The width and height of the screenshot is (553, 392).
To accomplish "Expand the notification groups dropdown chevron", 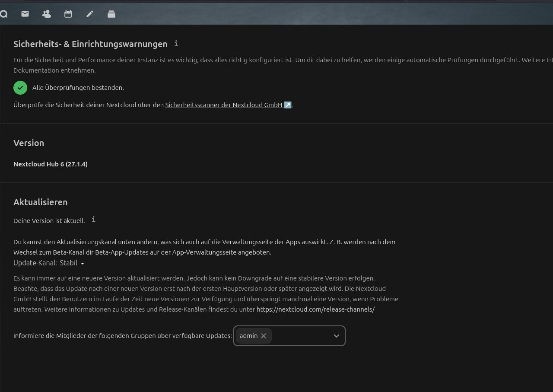I will tap(337, 336).
